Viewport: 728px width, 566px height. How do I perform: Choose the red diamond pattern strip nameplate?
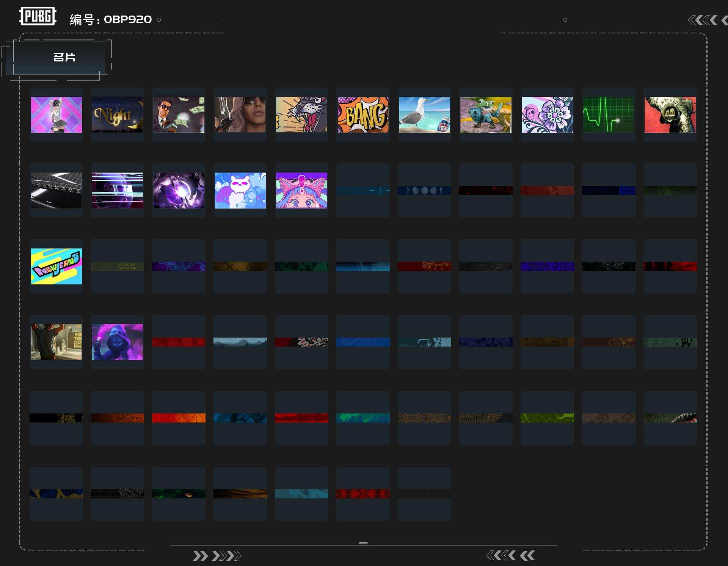click(x=363, y=494)
